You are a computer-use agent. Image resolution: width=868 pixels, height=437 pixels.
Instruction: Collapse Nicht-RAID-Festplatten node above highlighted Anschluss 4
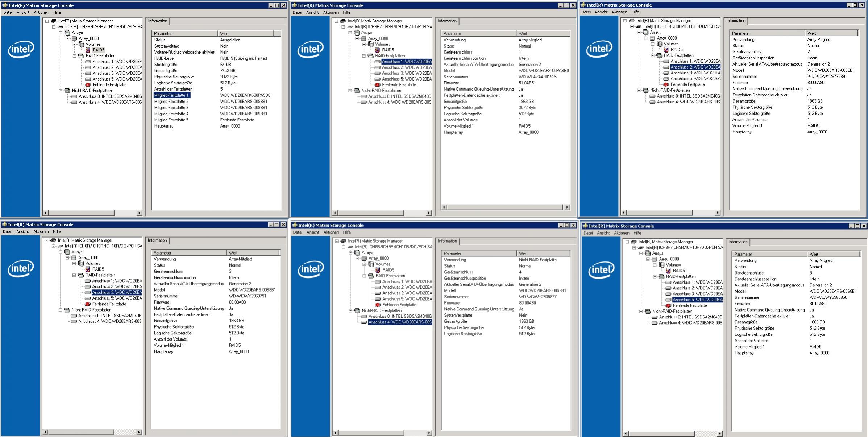(x=350, y=310)
